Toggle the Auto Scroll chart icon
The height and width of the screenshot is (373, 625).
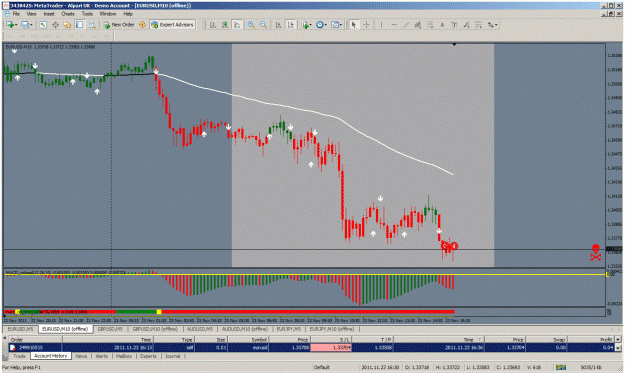click(x=279, y=25)
